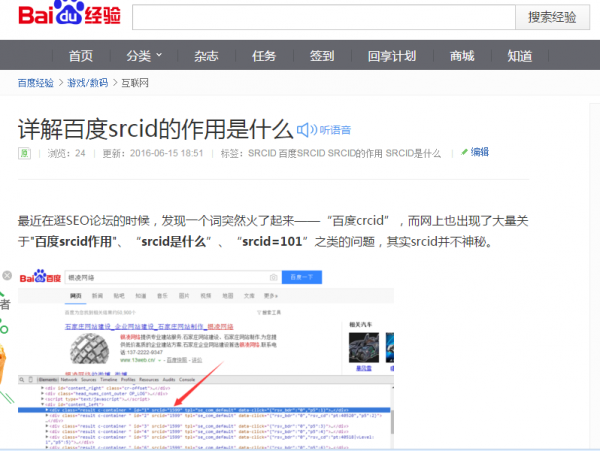The image size is (600, 451).
Task: Click the green pencil edit icon
Action: click(x=463, y=152)
